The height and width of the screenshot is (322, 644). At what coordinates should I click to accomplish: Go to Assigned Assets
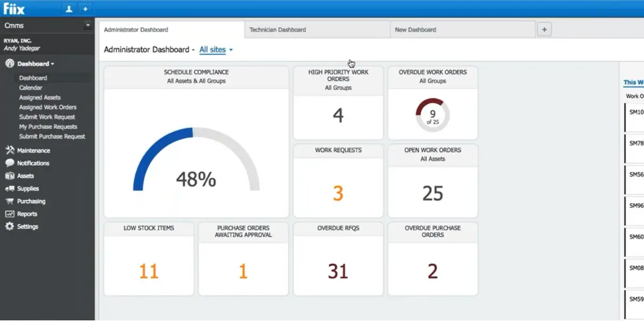point(40,98)
